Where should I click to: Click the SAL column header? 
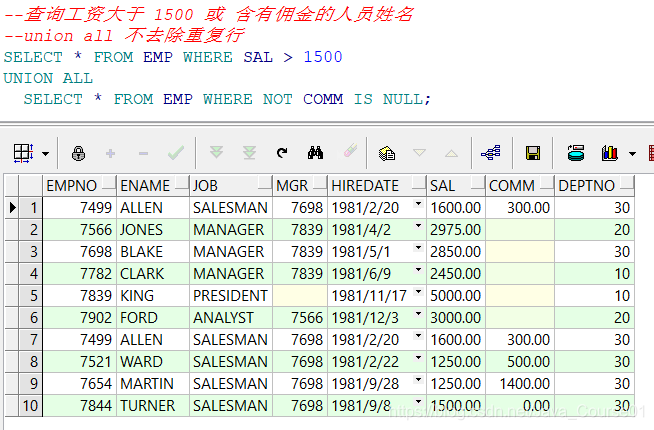(455, 186)
